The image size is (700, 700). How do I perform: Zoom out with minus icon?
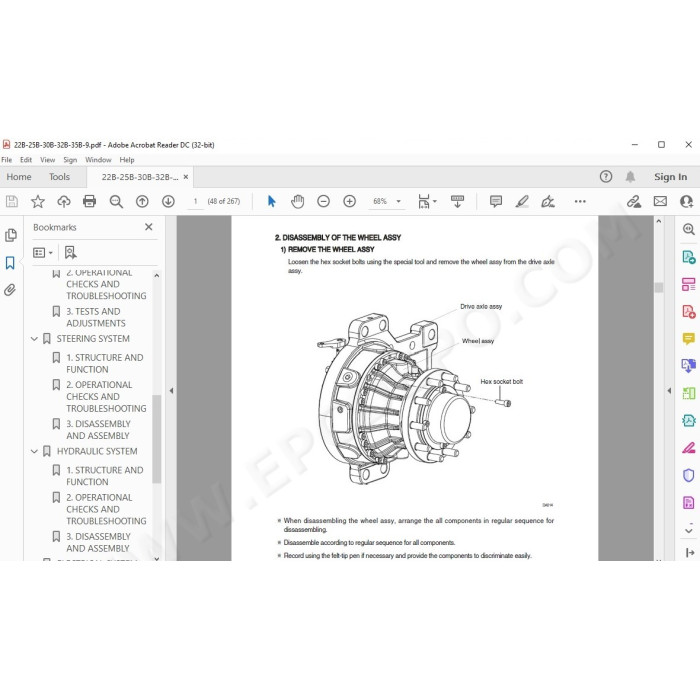pos(323,201)
